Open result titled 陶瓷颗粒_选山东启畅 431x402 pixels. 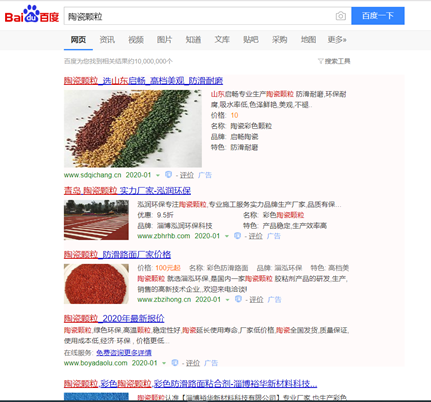click(143, 80)
